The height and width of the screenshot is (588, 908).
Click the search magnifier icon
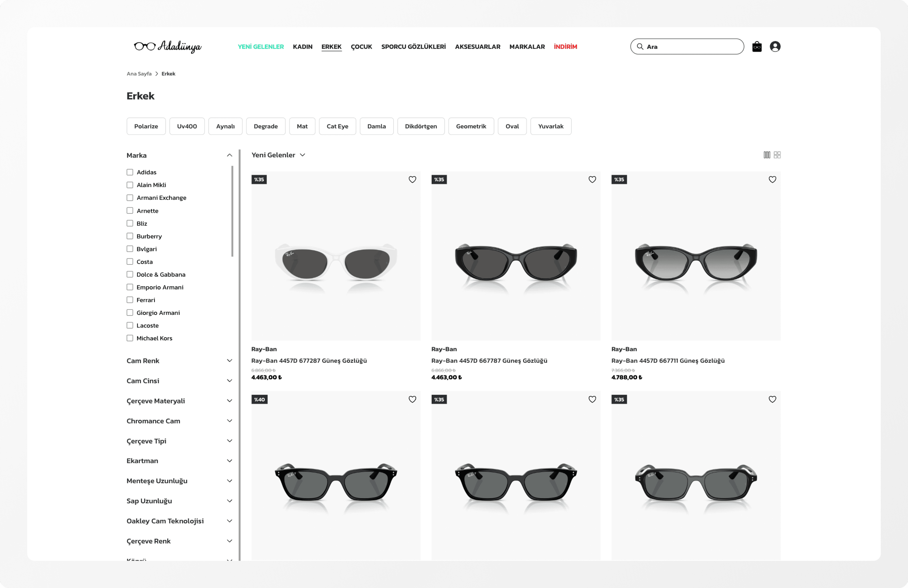(640, 46)
